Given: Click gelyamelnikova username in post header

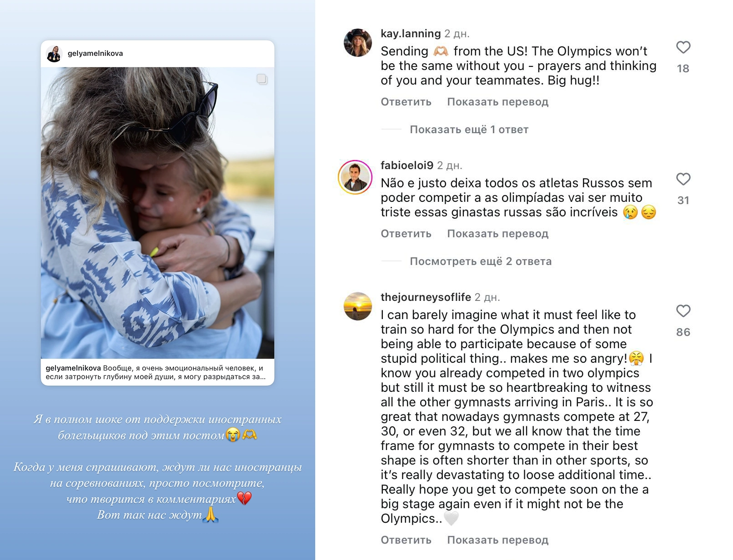Looking at the screenshot, I should coord(95,54).
